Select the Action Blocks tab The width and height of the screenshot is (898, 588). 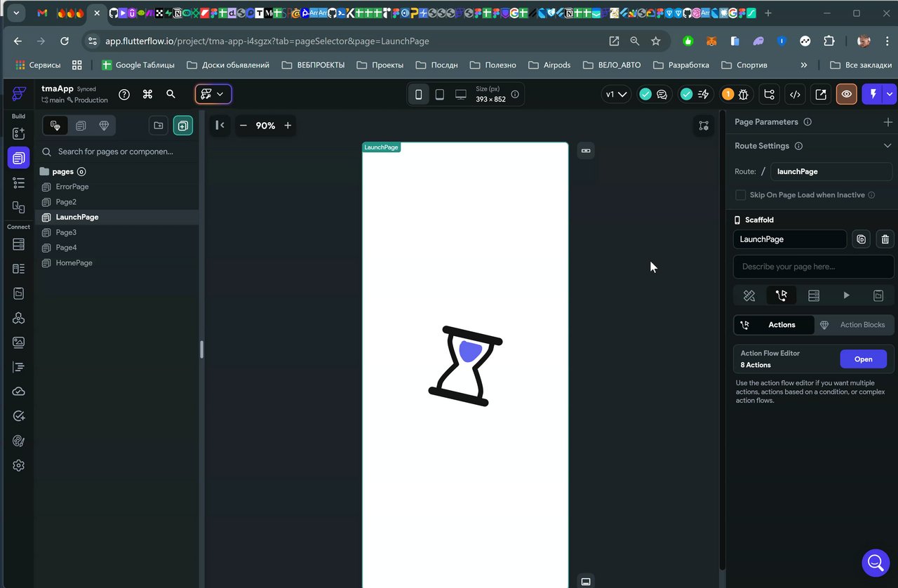[855, 325]
